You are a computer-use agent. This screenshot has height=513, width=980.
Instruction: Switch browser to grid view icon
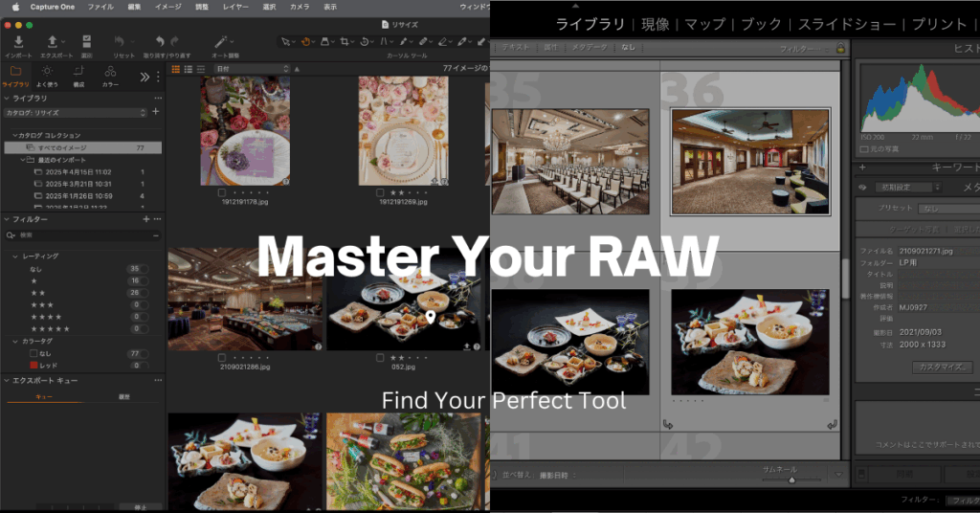(x=176, y=69)
